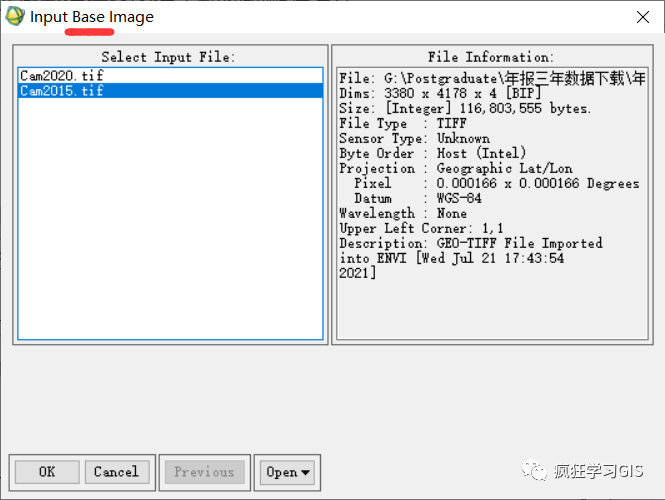665x500 pixels.
Task: Click the Dims: 3380 x 4178 x 4 line
Action: [x=440, y=93]
